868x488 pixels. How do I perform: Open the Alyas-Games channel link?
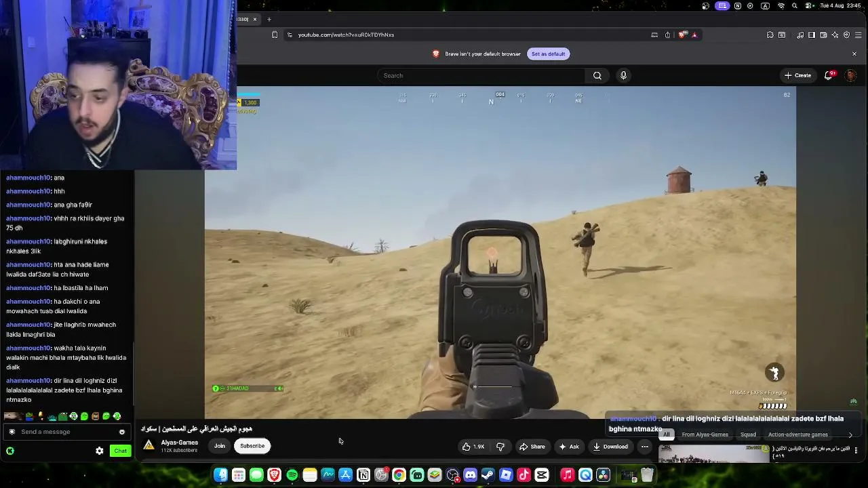click(180, 443)
